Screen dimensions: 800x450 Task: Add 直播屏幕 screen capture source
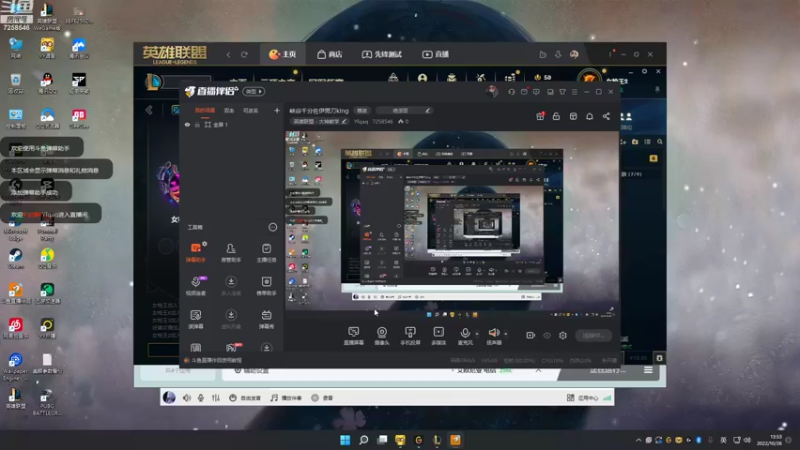[354, 336]
